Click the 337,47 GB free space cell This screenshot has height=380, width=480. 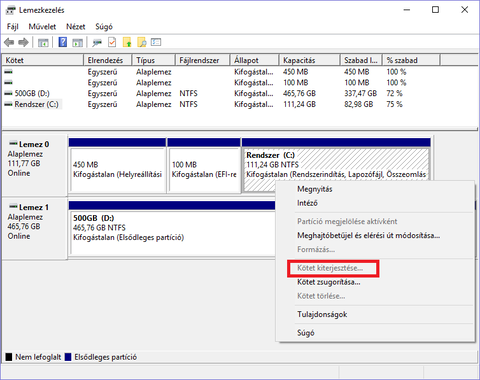click(361, 94)
